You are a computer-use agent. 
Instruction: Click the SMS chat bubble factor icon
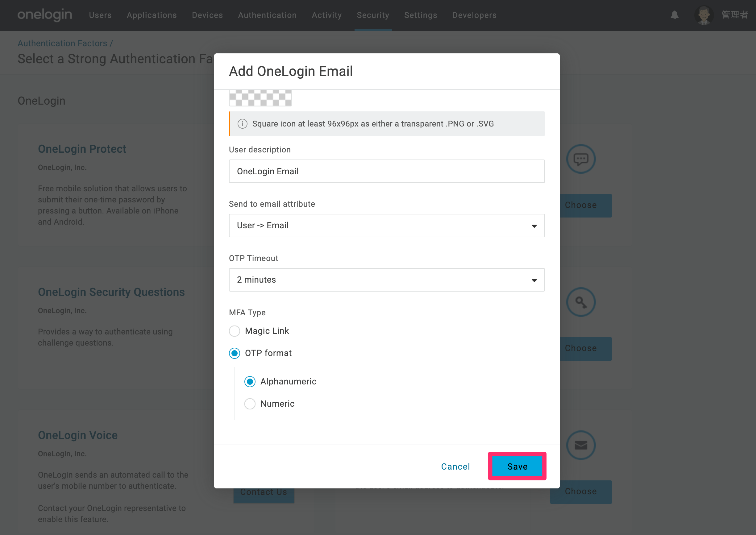click(581, 159)
